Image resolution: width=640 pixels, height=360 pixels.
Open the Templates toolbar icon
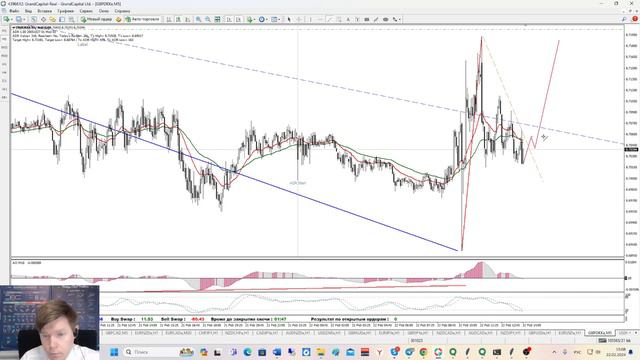[274, 19]
